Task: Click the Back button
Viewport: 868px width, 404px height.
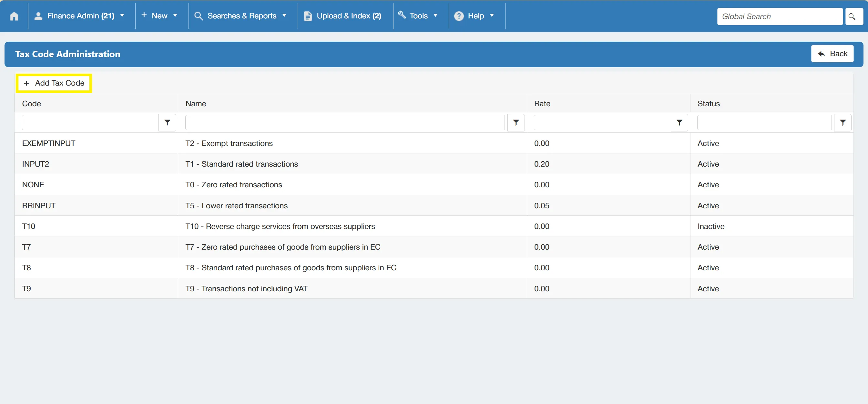Action: 832,54
